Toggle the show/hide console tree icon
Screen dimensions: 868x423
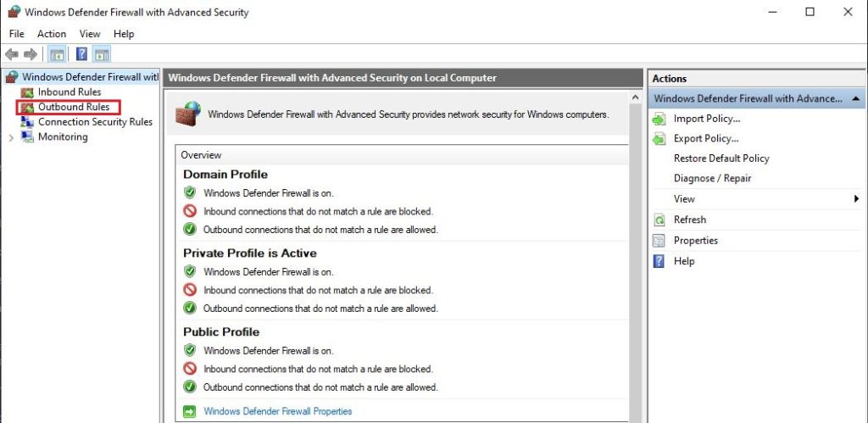pos(57,54)
